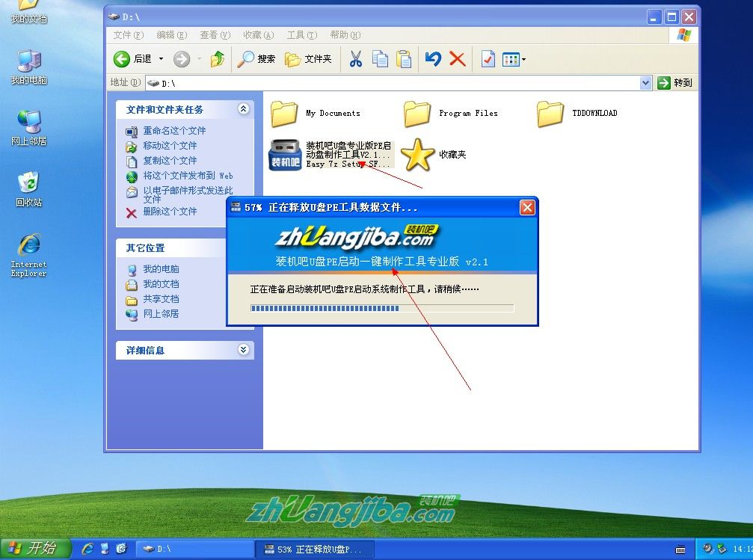The image size is (753, 560).
Task: Open the 工具(T) menu
Action: click(301, 35)
